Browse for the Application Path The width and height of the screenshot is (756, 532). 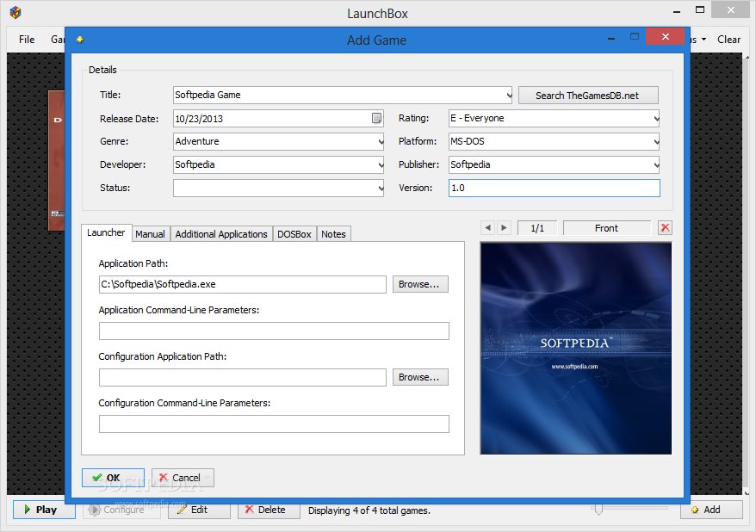pos(420,284)
